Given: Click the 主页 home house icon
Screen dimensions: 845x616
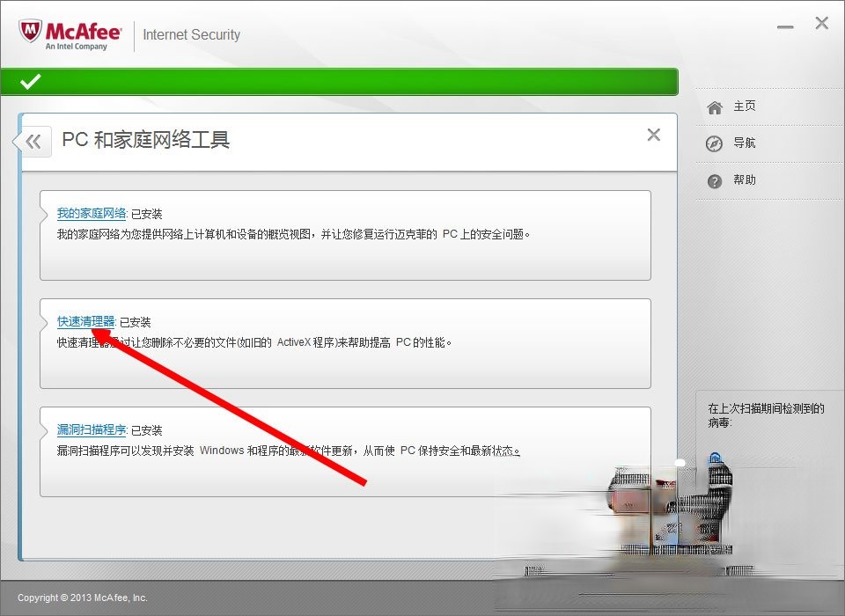Looking at the screenshot, I should [x=714, y=106].
